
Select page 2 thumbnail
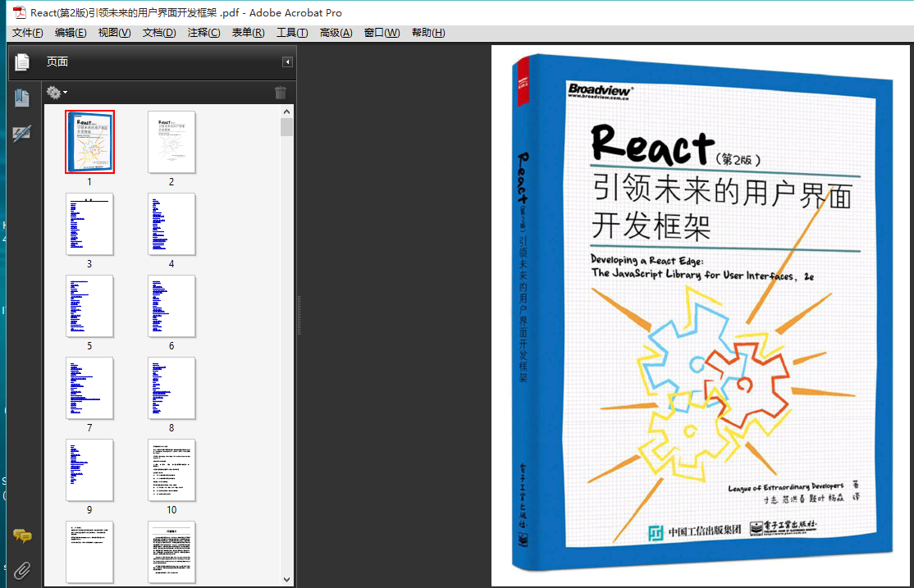point(171,142)
